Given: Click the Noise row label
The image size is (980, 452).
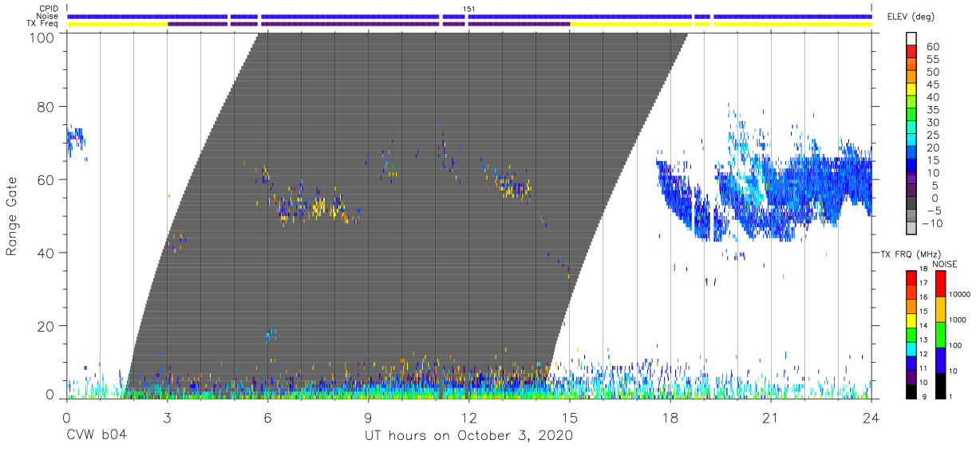Looking at the screenshot, I should (49, 16).
